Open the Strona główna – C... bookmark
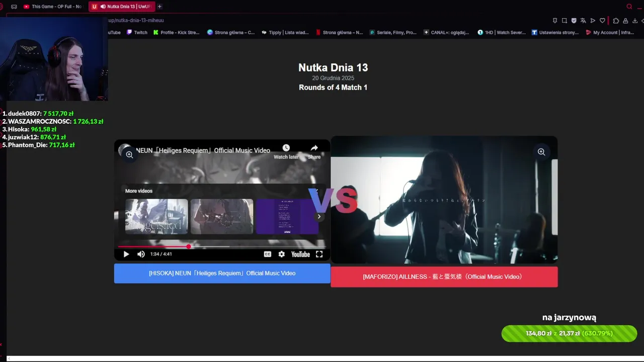 (231, 33)
